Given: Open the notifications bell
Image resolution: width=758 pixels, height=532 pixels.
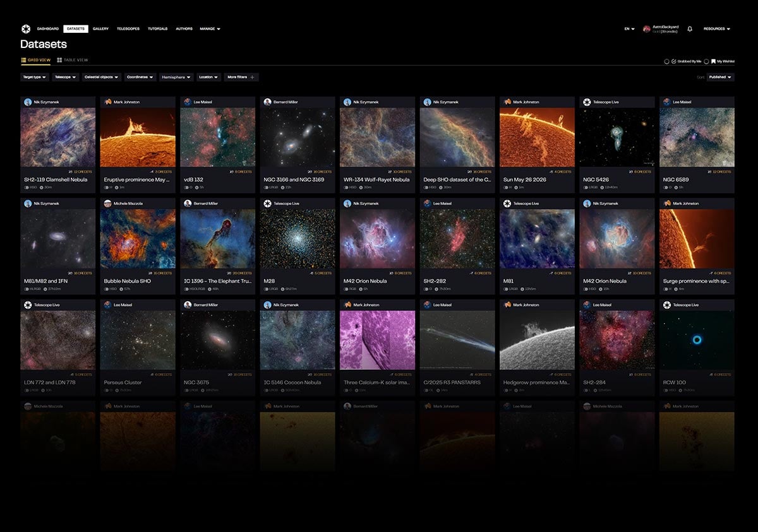Looking at the screenshot, I should tap(690, 28).
